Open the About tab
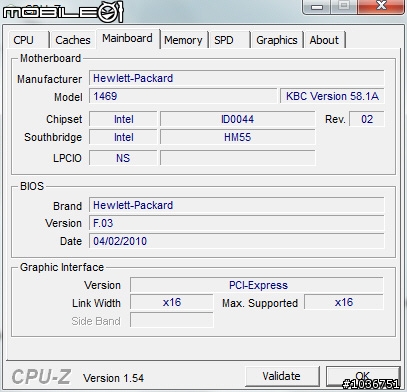407x392 pixels. pyautogui.click(x=324, y=40)
